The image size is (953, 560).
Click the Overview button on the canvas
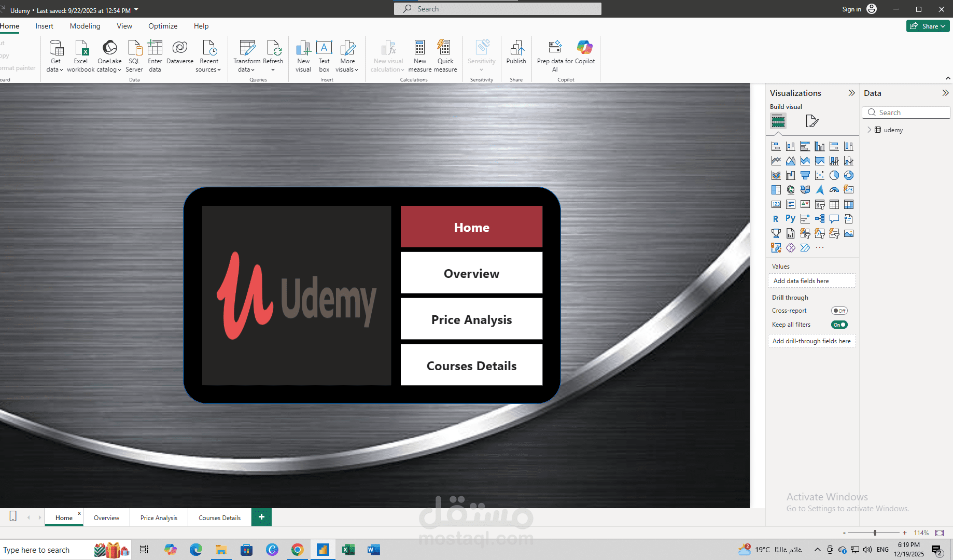point(471,273)
